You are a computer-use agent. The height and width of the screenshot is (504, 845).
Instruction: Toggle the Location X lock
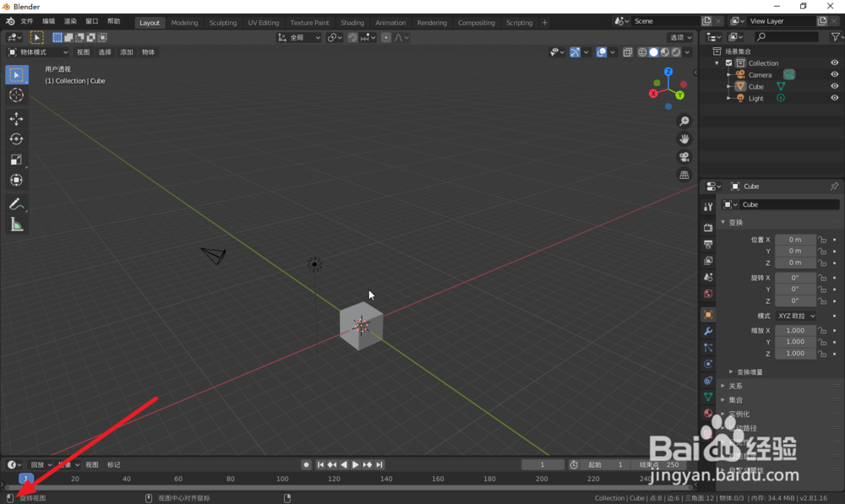click(x=822, y=240)
